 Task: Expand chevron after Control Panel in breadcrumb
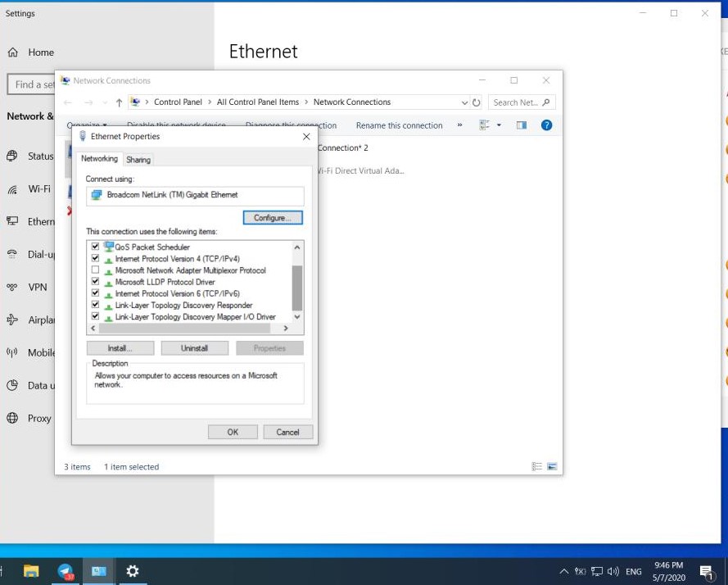(210, 102)
